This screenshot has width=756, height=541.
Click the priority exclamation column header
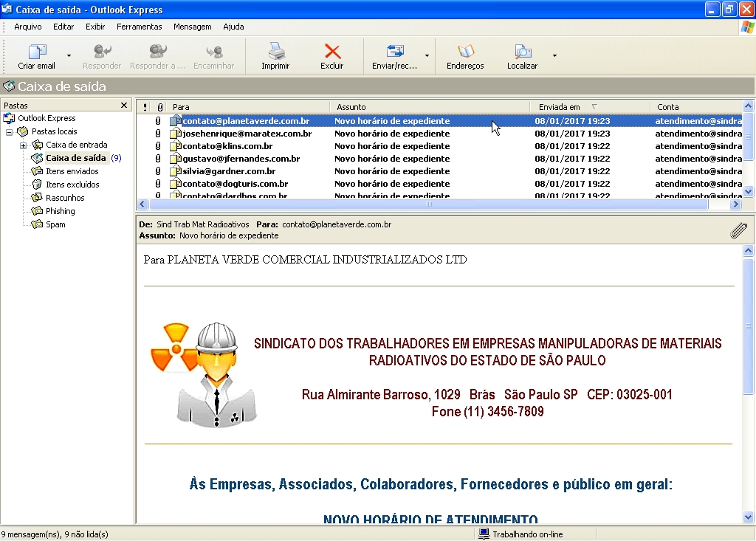tap(145, 107)
